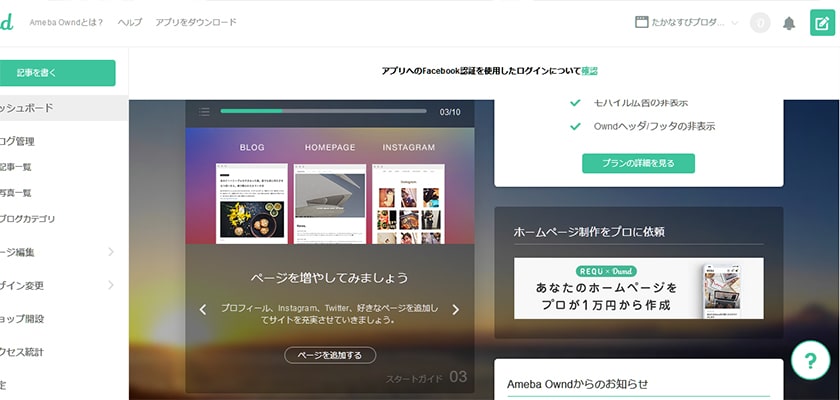Viewport: 840px width, 400px height.
Task: Select the たかなすびブログ site selector
Action: [687, 22]
